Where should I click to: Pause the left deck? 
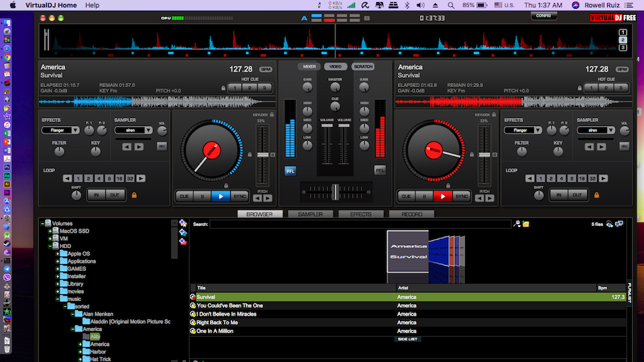coord(203,196)
